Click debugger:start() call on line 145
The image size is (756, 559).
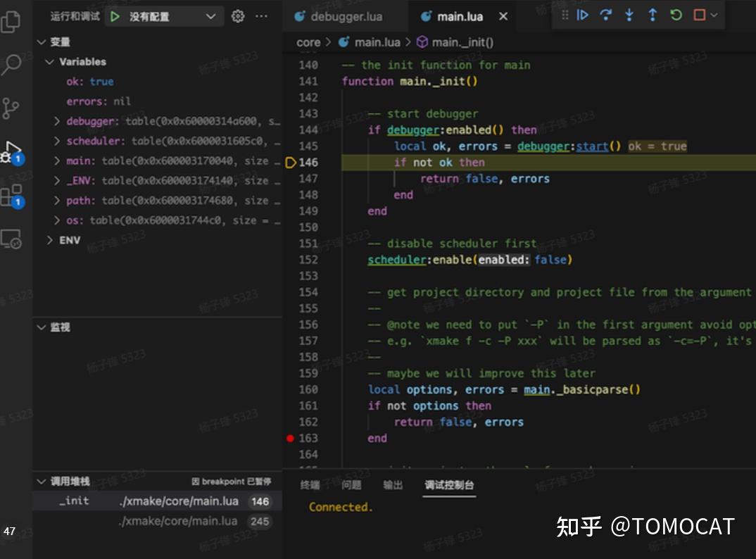coord(569,146)
